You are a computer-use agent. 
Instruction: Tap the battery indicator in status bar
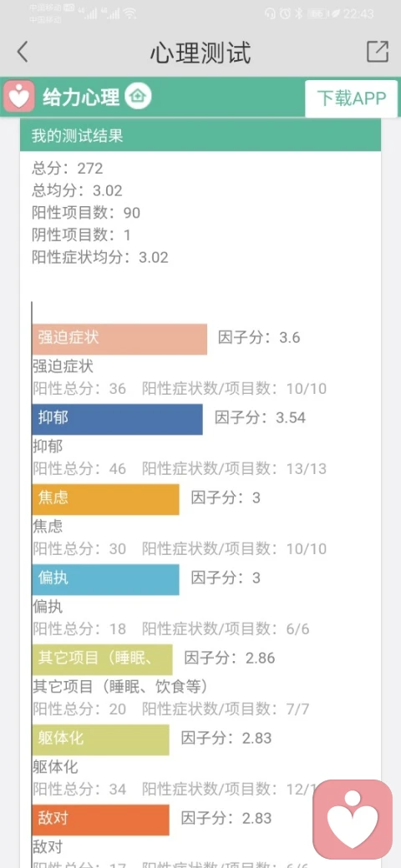318,13
